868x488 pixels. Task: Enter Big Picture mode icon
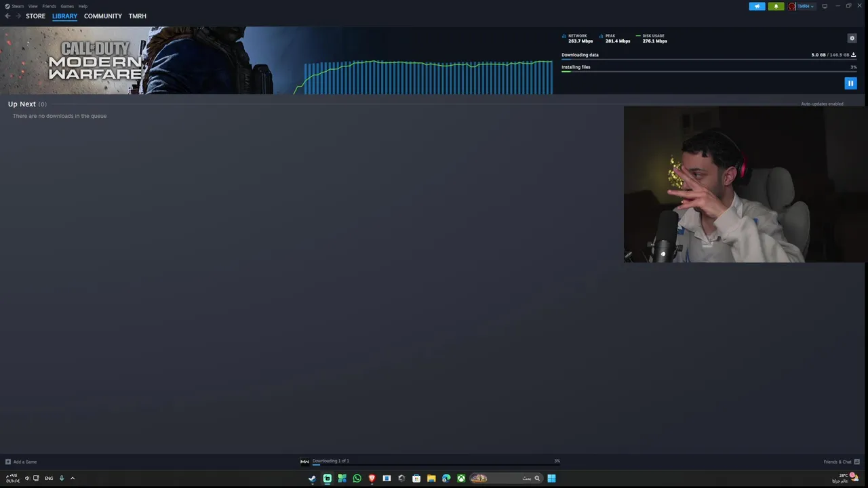(x=825, y=6)
